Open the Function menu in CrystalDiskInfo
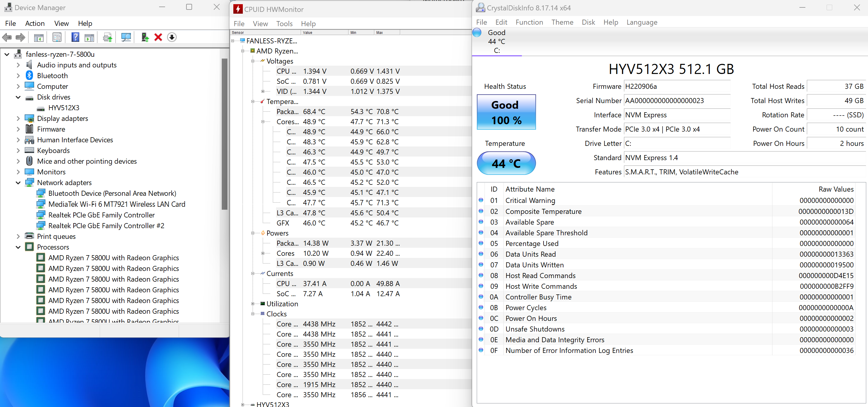 coord(529,22)
